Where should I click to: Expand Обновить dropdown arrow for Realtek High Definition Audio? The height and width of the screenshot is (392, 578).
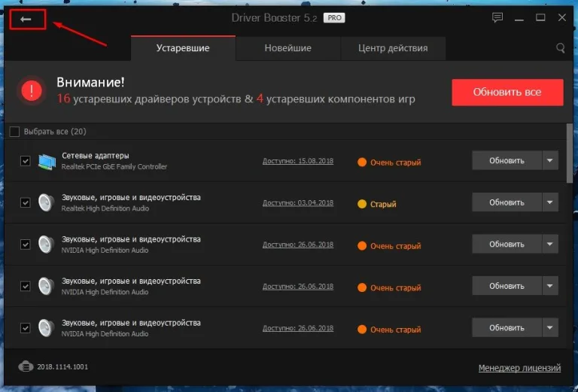click(550, 202)
